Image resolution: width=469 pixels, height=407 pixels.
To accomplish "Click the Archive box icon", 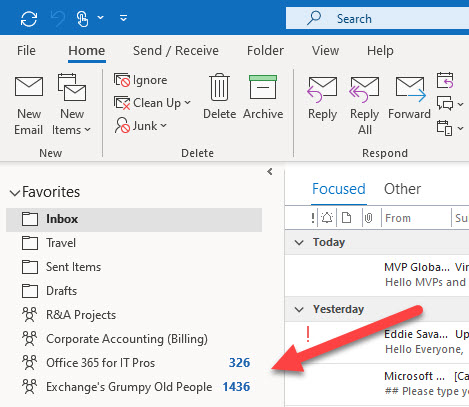I will coord(263,87).
